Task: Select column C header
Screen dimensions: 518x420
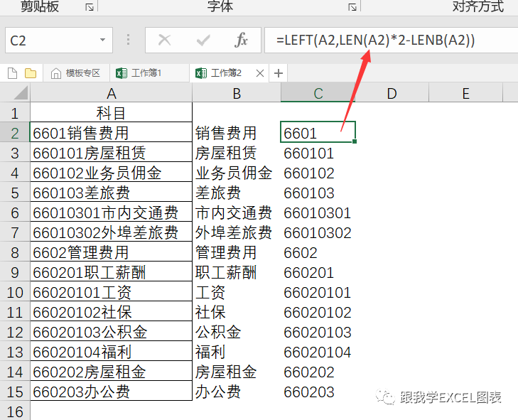Action: (318, 93)
